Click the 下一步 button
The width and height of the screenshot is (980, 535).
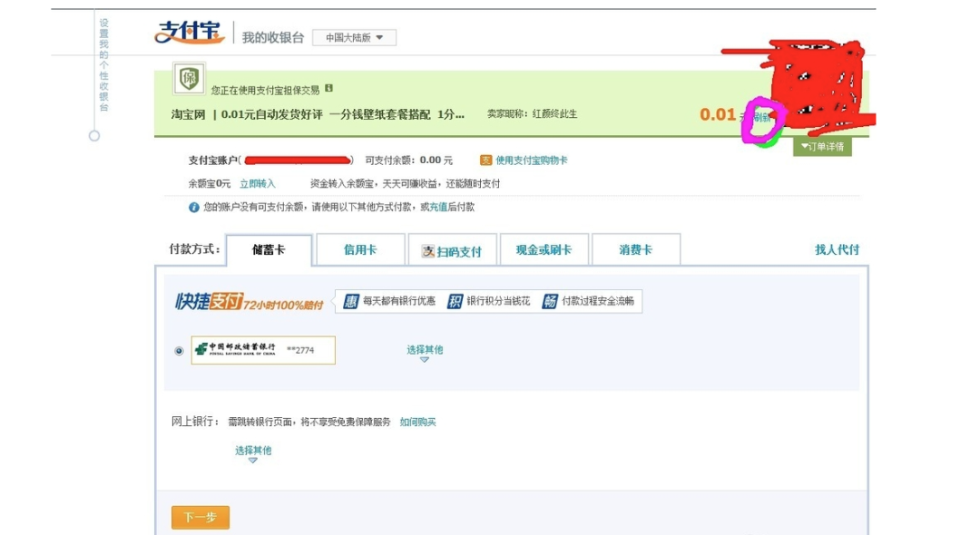point(200,515)
